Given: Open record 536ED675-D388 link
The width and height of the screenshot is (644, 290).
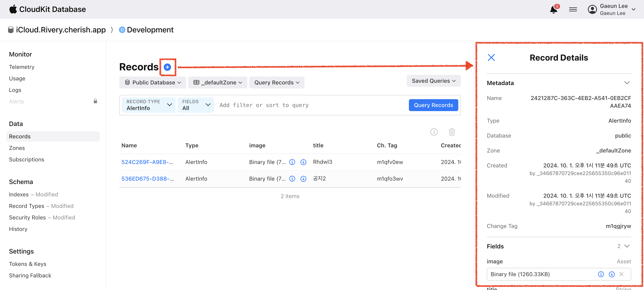Looking at the screenshot, I should 148,179.
